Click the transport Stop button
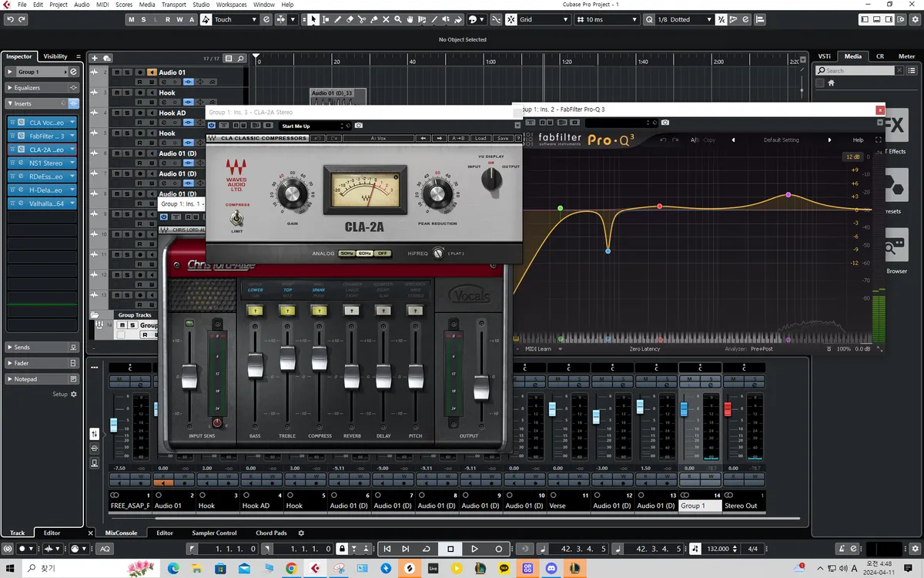Viewport: 924px width, 578px height. pos(450,549)
